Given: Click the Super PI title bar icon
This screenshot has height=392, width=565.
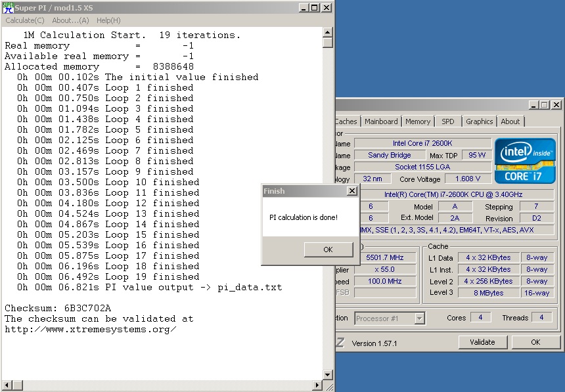Looking at the screenshot, I should [8, 8].
